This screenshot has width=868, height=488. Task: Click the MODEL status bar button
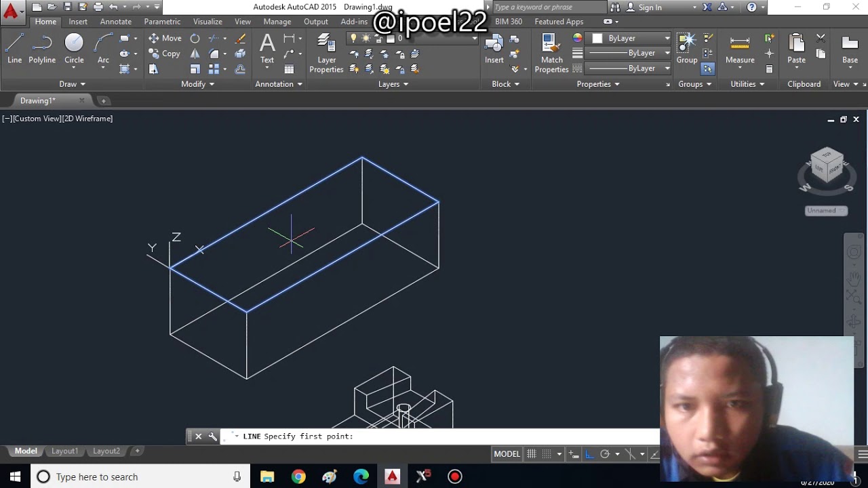click(x=507, y=454)
